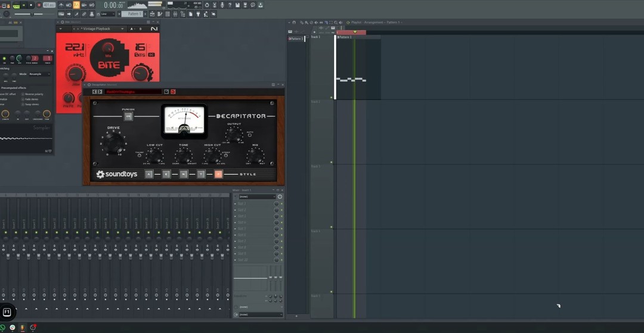
Task: Click the main snap magnet icon
Action: [98, 14]
